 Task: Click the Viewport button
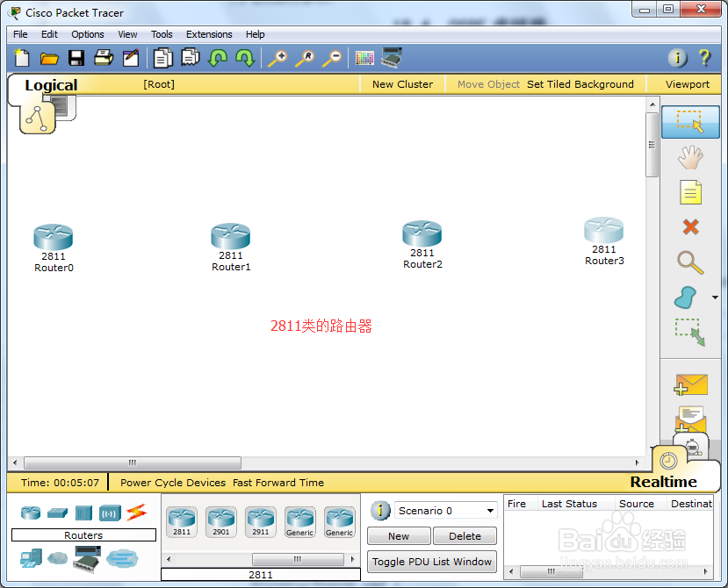tap(687, 84)
